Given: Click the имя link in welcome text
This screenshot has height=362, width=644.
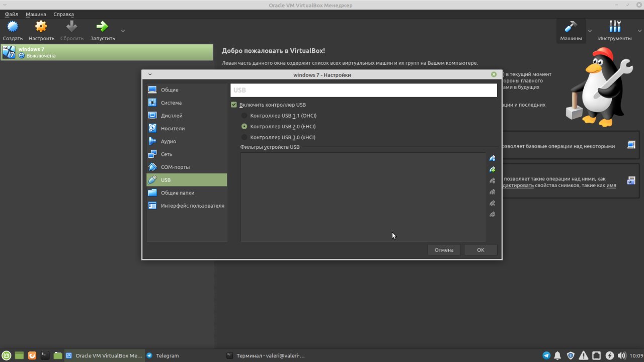Looking at the screenshot, I should (611, 186).
